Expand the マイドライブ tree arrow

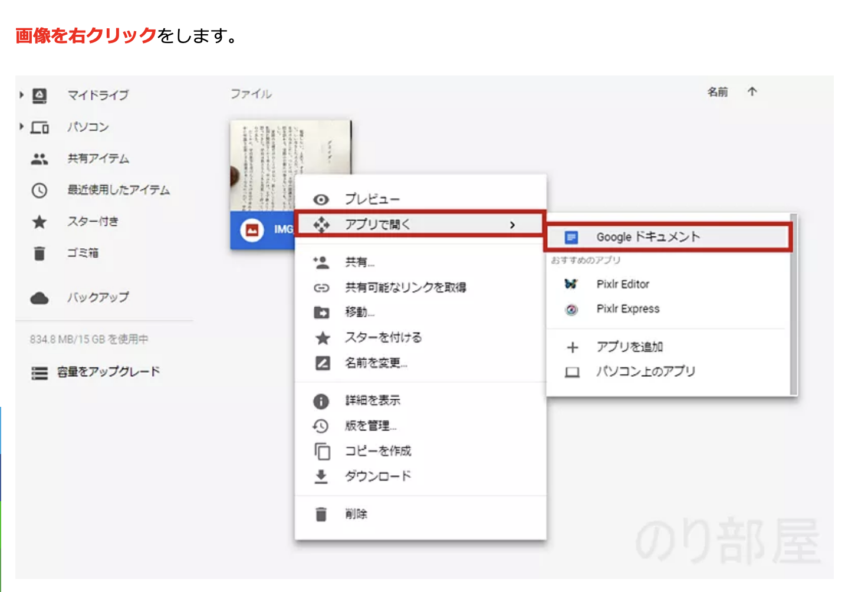(22, 95)
